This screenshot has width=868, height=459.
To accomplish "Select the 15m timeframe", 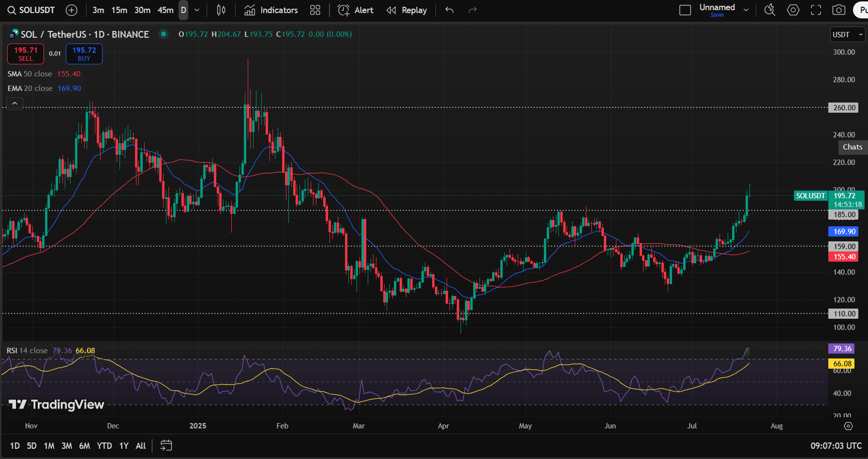I will tap(119, 10).
